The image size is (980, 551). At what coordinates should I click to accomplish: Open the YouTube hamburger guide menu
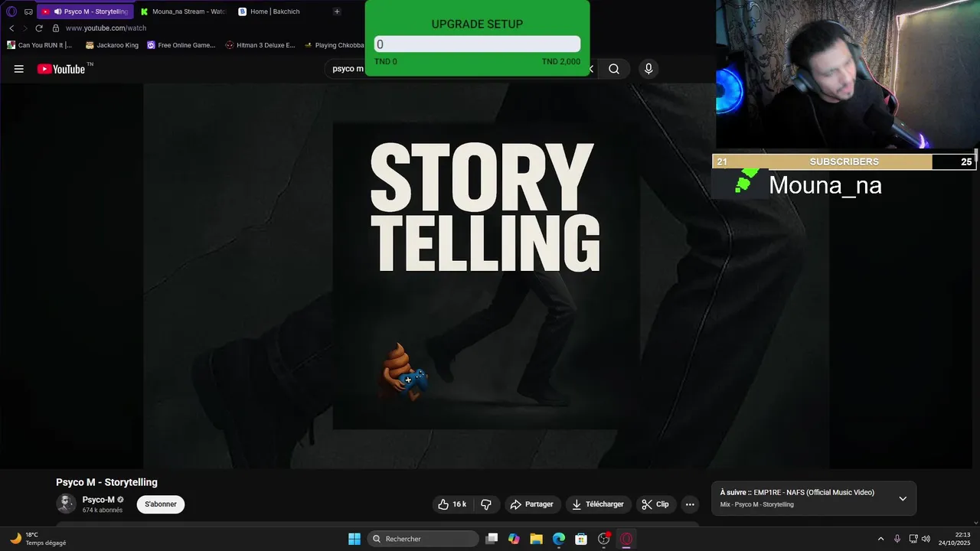[x=19, y=69]
